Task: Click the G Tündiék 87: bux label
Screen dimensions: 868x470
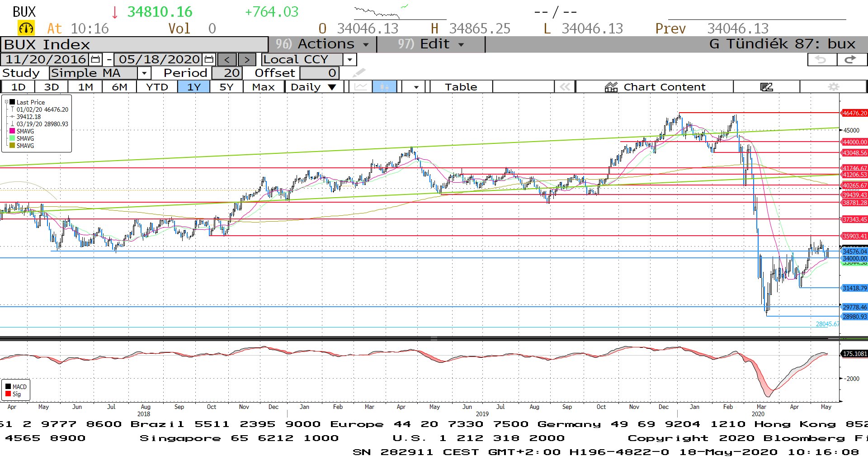Action: click(x=782, y=44)
